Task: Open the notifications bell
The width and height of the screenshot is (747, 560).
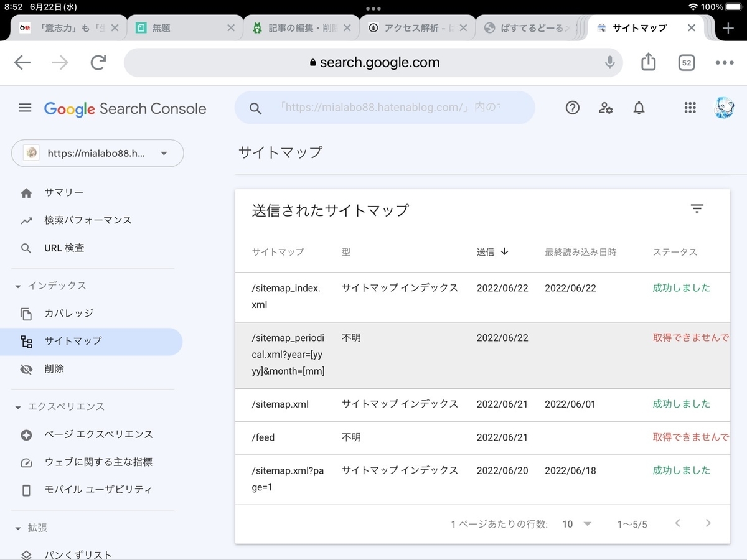Action: click(639, 108)
